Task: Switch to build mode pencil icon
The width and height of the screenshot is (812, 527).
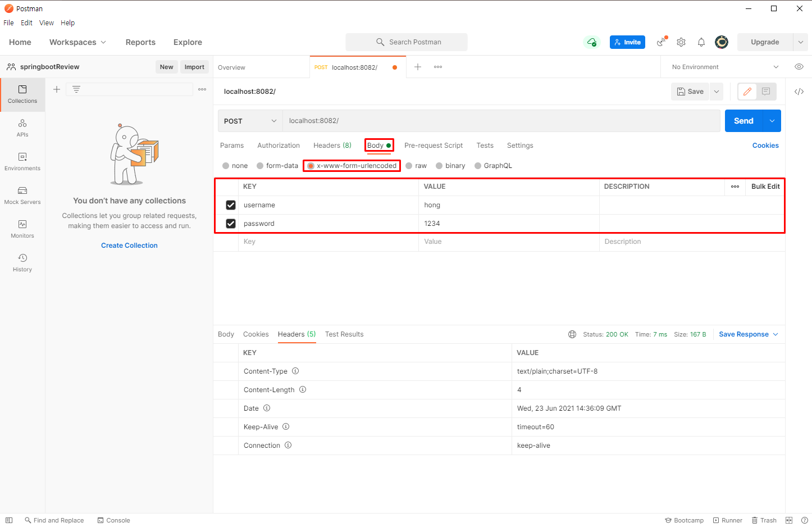Action: click(747, 92)
